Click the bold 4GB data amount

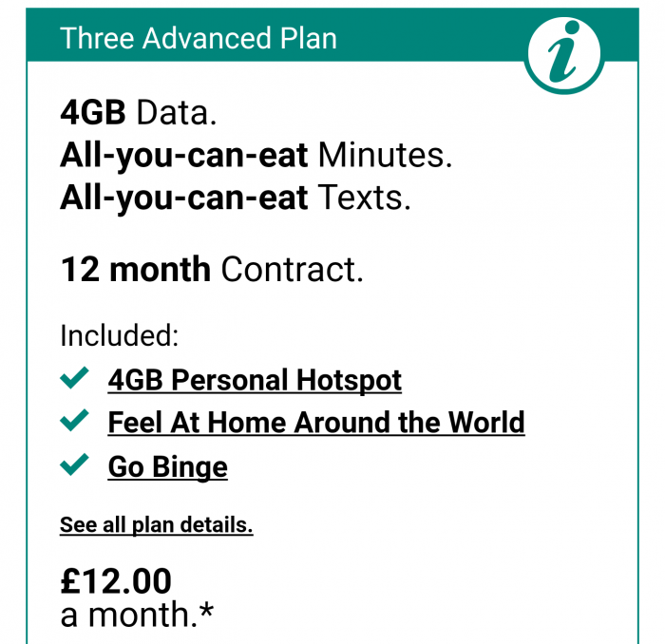click(x=93, y=112)
